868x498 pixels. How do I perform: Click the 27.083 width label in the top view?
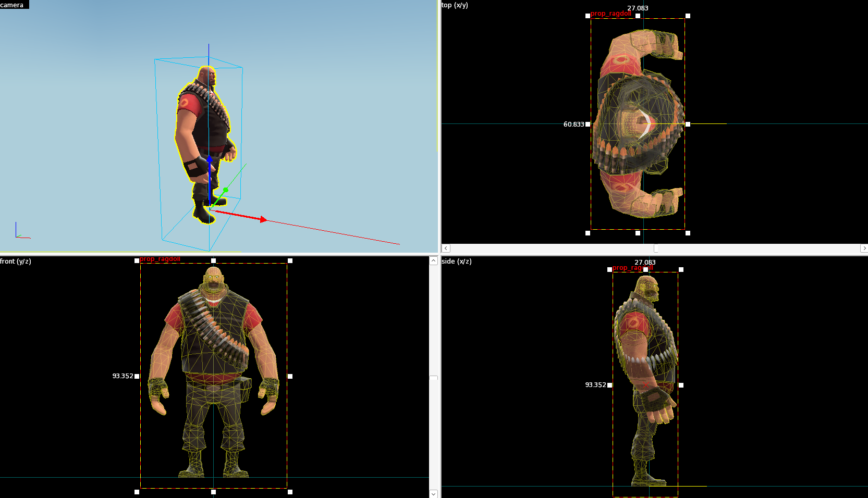pos(638,8)
